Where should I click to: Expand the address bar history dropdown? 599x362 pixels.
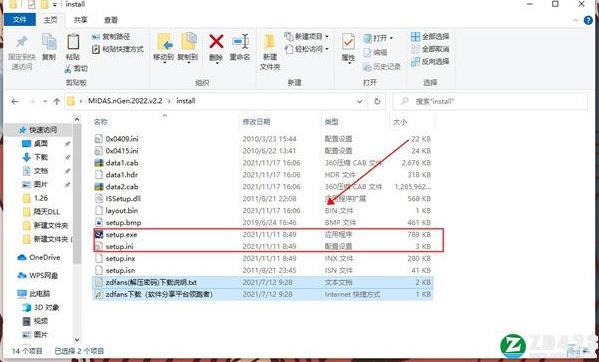[x=359, y=101]
